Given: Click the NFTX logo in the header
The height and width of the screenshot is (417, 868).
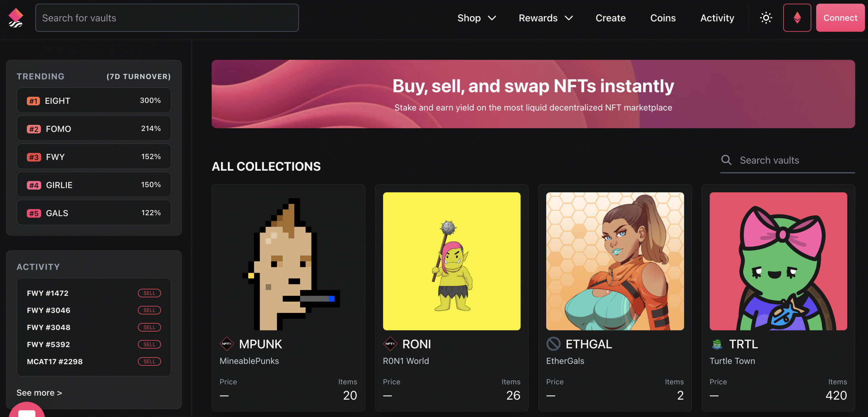Looking at the screenshot, I should pos(16,18).
